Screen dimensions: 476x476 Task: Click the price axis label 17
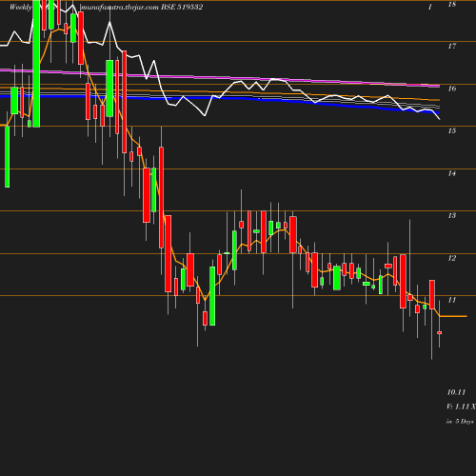click(x=452, y=47)
